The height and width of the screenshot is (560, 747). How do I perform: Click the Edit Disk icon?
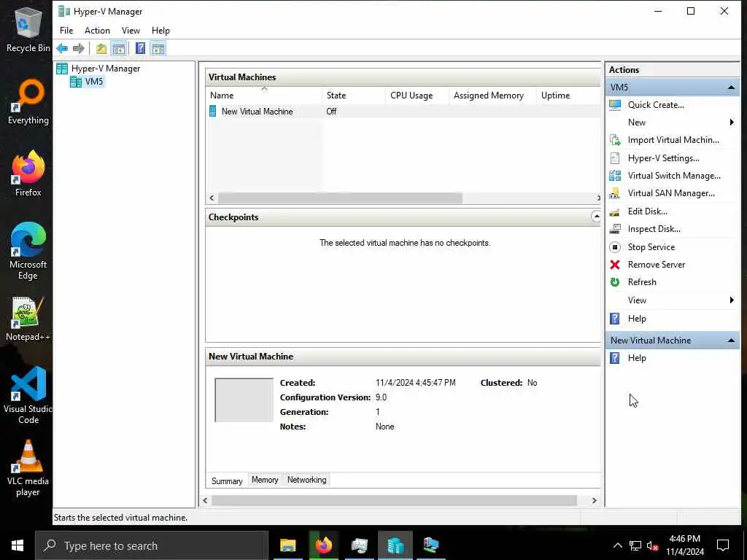(x=615, y=211)
